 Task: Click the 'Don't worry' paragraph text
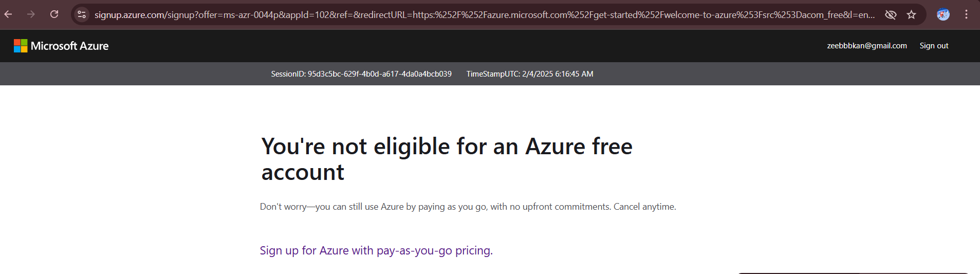468,207
